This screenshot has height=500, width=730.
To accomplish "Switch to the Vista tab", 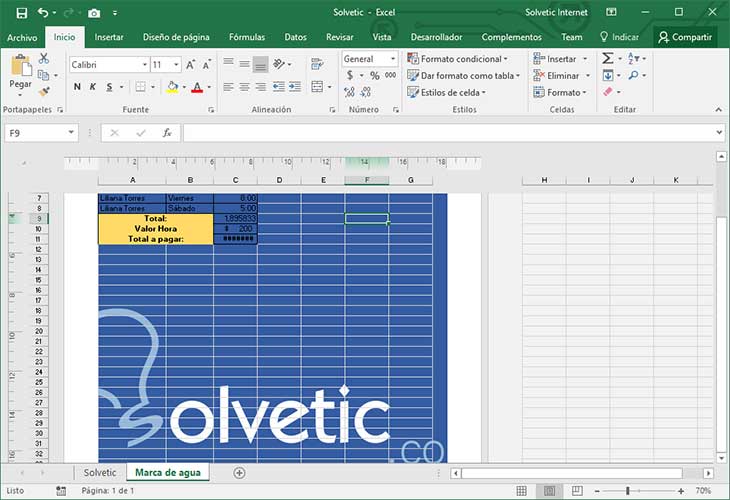I will tap(382, 37).
